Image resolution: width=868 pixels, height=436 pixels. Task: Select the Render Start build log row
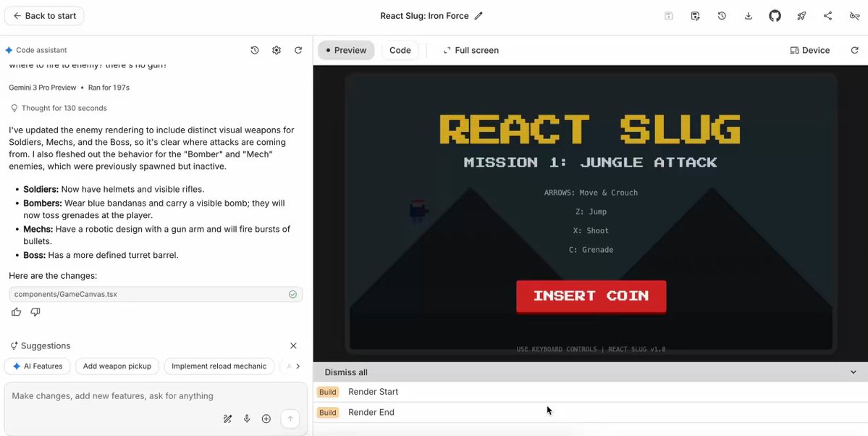591,393
